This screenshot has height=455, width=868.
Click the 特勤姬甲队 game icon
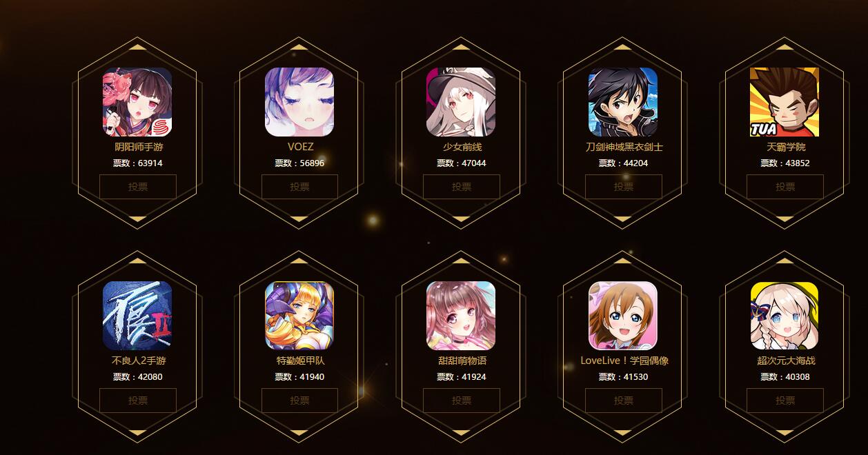(299, 316)
